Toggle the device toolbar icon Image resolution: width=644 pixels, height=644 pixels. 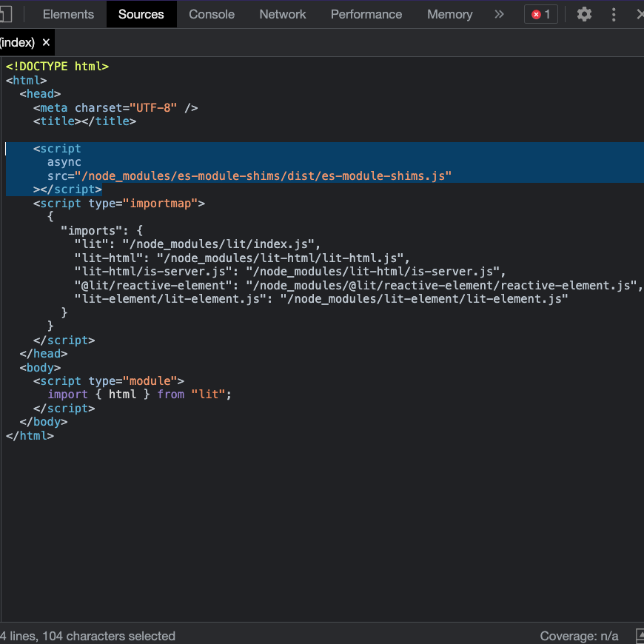6,14
